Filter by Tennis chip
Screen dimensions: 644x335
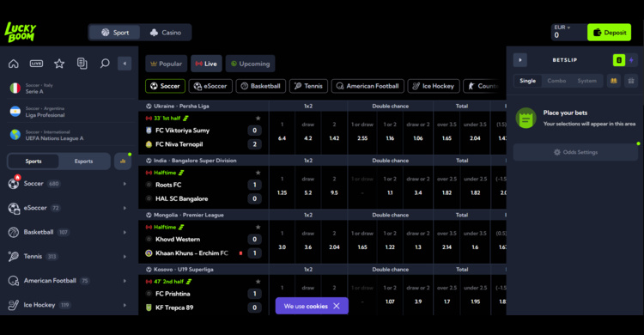coord(308,86)
